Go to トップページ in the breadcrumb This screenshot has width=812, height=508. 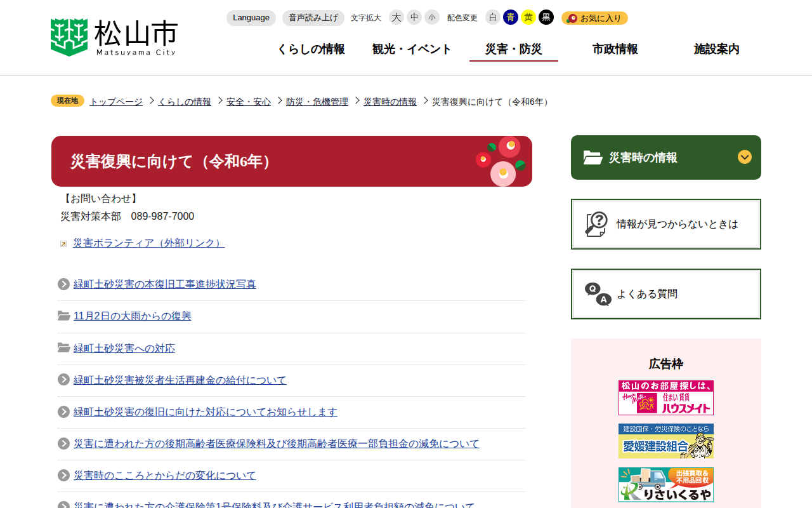116,102
